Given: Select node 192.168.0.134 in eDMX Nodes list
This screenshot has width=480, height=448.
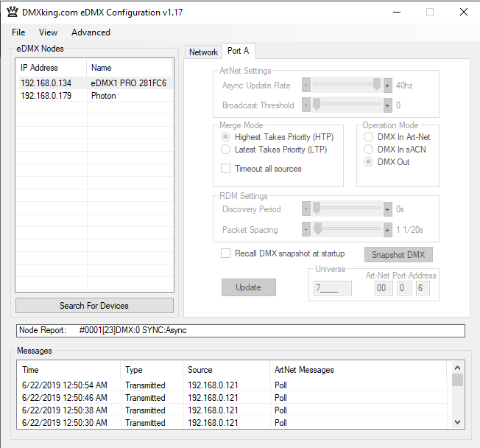Looking at the screenshot, I should pyautogui.click(x=46, y=83).
